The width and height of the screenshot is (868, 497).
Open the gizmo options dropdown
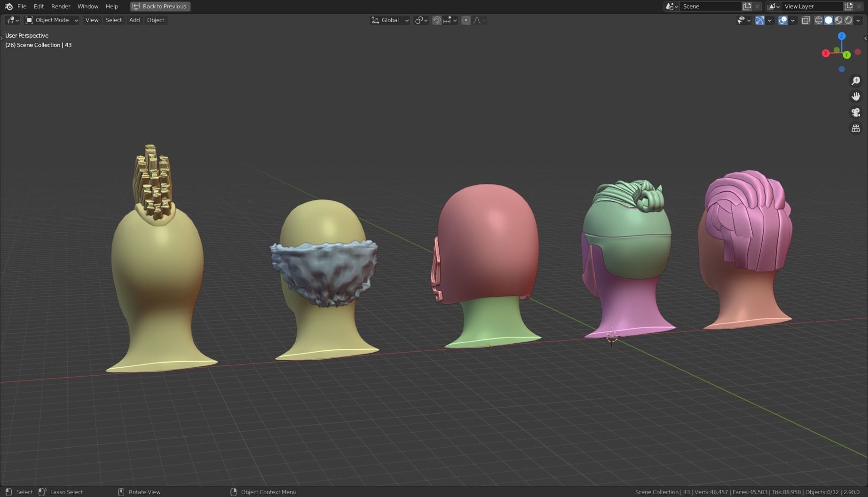tap(770, 20)
